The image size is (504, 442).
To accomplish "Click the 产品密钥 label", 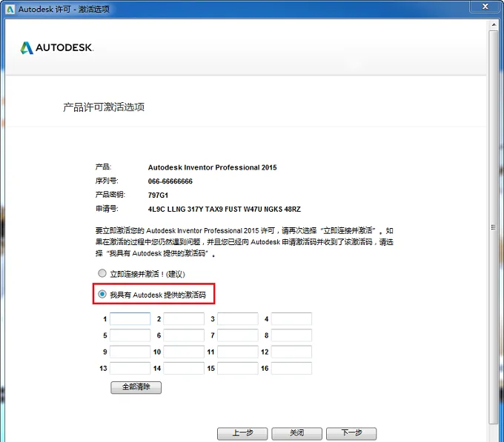I will click(110, 195).
